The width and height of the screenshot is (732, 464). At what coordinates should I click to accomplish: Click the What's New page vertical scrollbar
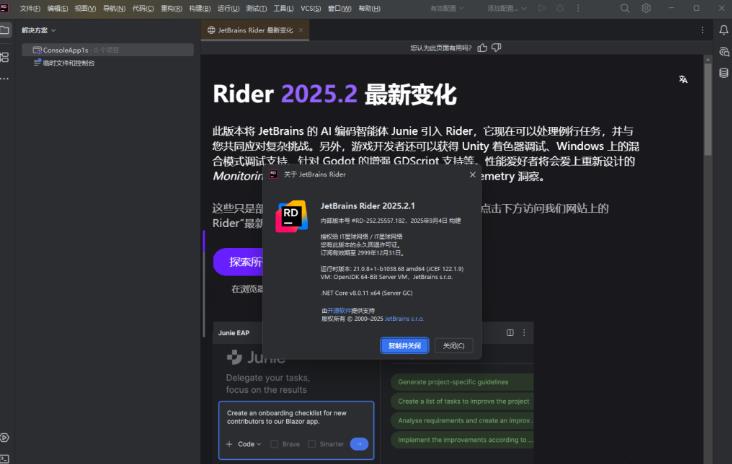pos(708,110)
